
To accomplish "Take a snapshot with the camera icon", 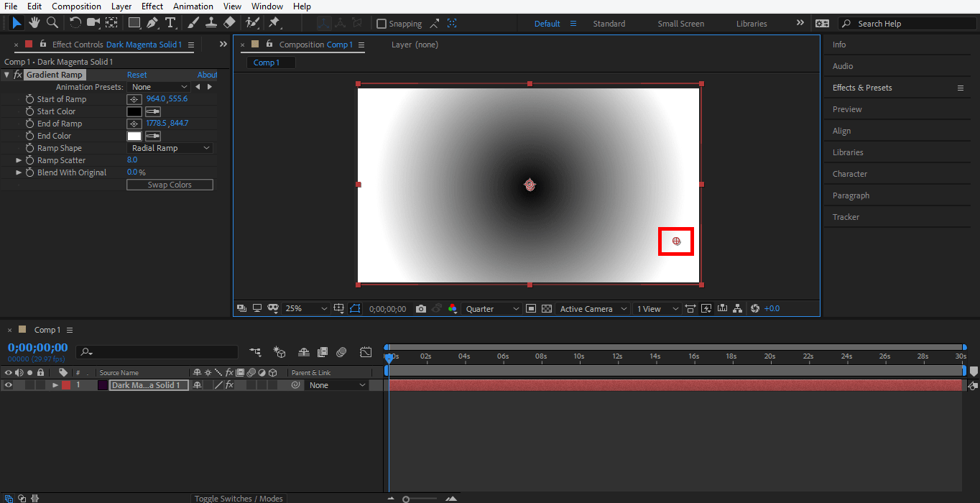I will (x=421, y=309).
